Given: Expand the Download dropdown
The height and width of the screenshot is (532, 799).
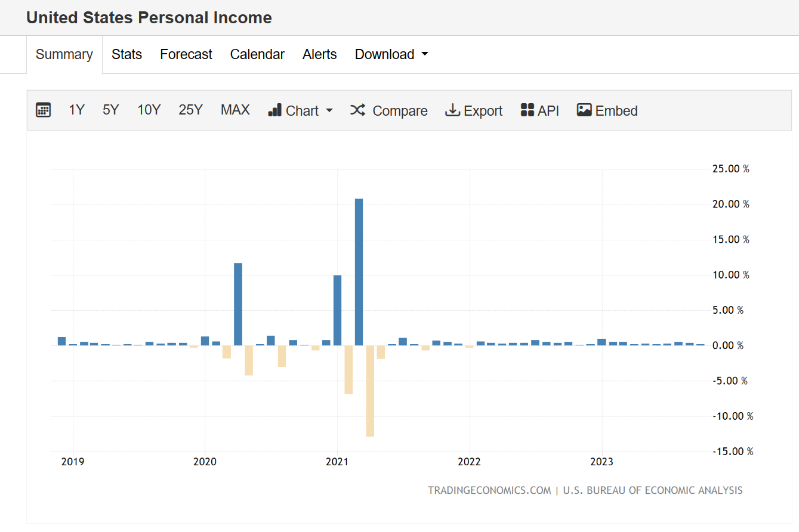Looking at the screenshot, I should pyautogui.click(x=391, y=54).
